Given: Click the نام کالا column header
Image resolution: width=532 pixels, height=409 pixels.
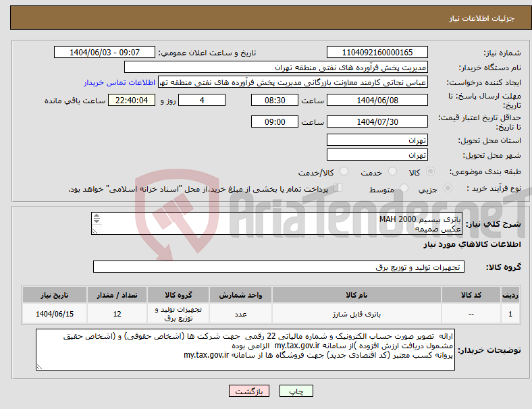Looking at the screenshot, I should coord(356,295).
